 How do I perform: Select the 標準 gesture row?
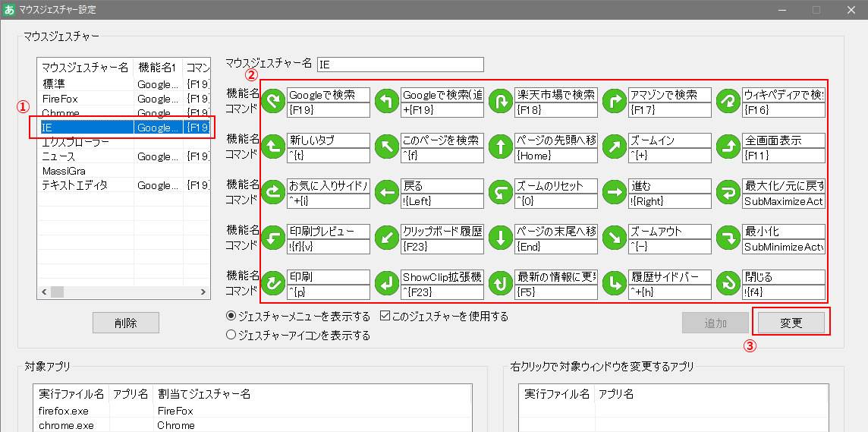click(x=124, y=84)
